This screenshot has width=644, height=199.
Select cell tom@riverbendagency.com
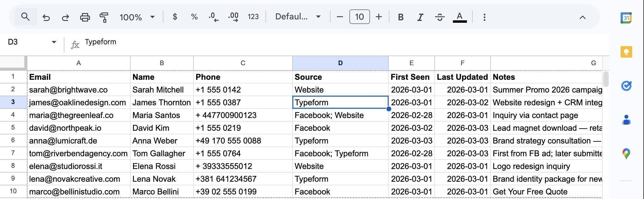coord(79,153)
